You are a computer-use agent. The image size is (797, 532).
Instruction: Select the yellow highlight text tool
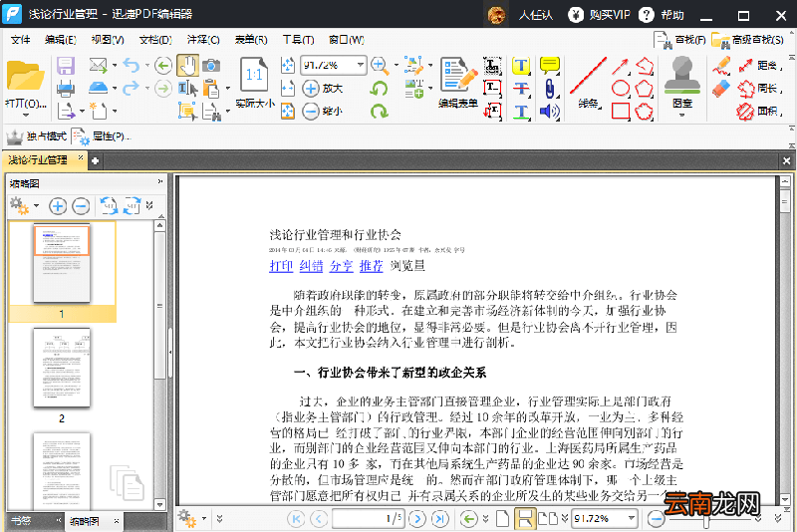coord(521,66)
